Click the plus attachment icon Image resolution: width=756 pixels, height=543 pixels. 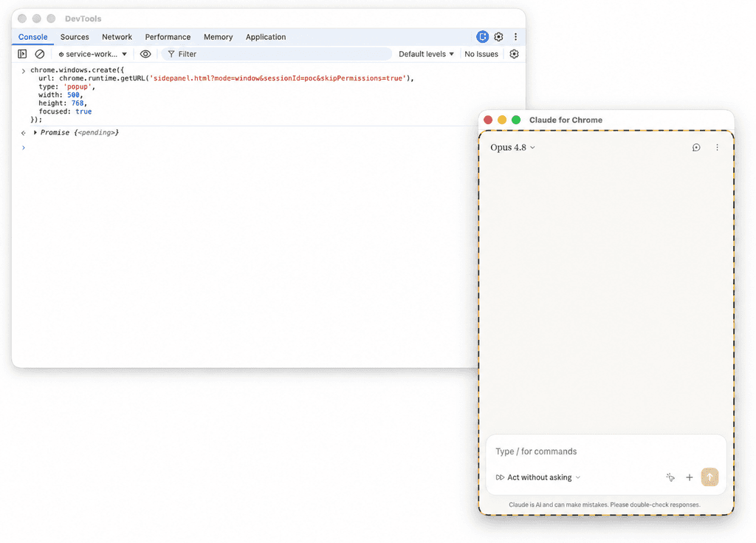click(x=690, y=477)
